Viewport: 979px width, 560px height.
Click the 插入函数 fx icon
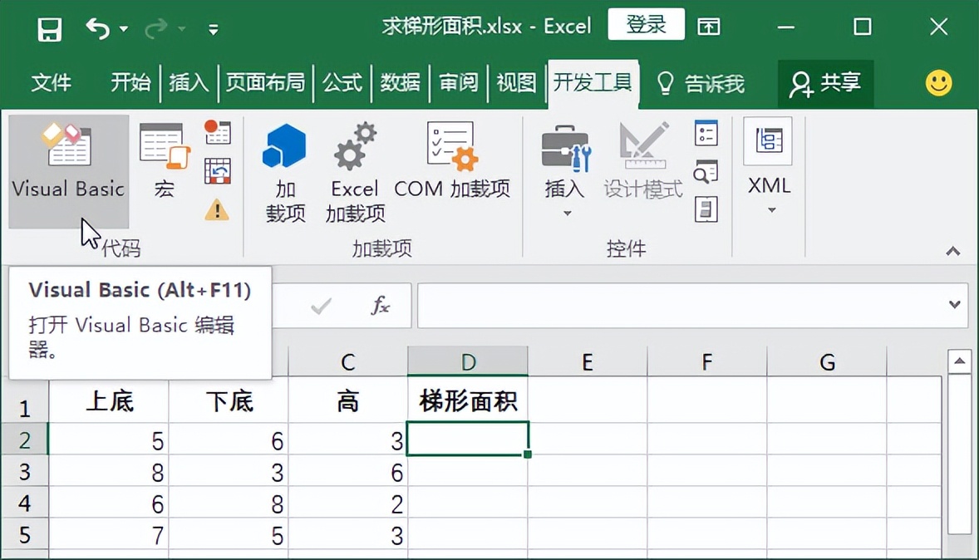(x=381, y=305)
